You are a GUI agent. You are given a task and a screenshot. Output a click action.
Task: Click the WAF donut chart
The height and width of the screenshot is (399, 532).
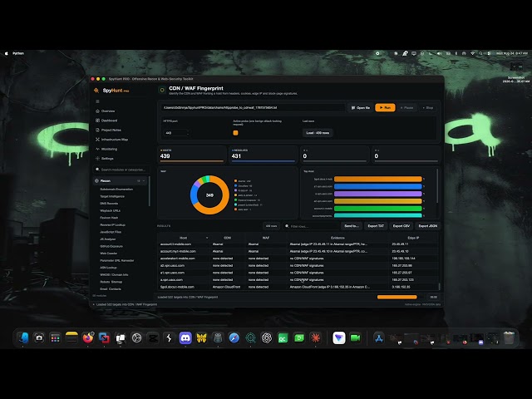[x=209, y=195]
